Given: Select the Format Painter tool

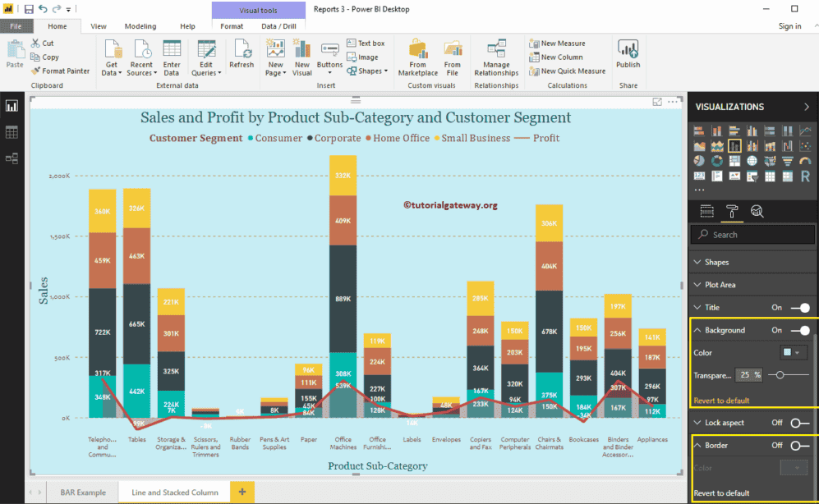Looking at the screenshot, I should point(61,71).
